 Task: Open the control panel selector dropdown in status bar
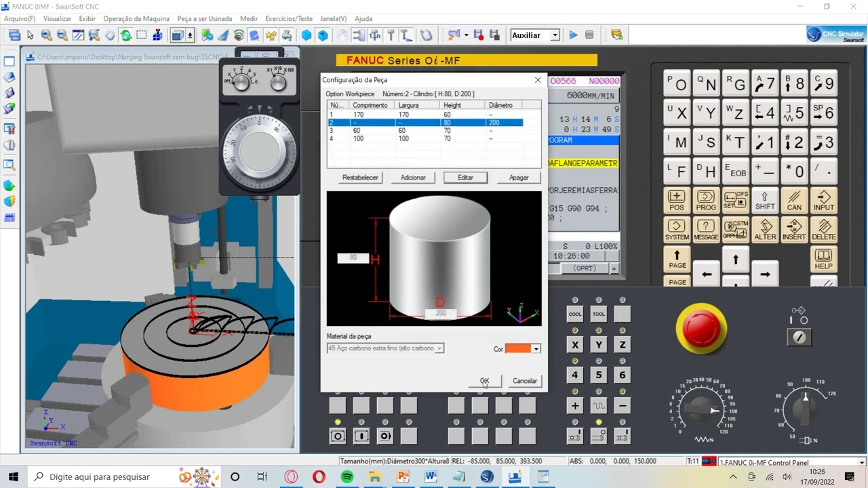pos(862,463)
